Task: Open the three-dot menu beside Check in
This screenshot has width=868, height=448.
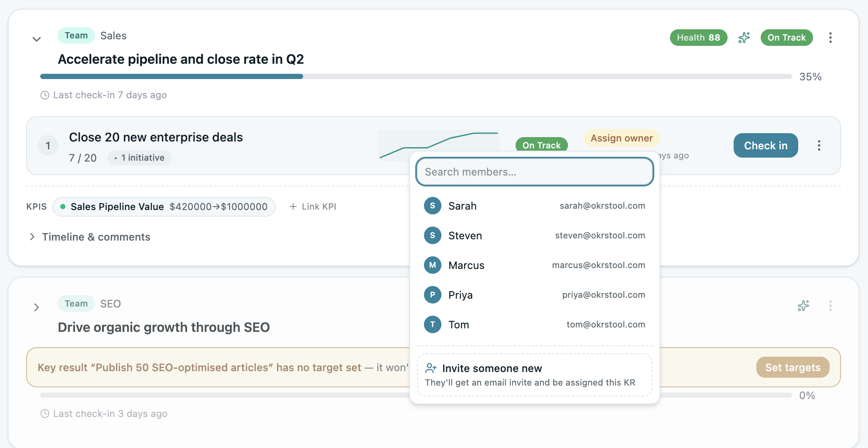Action: coord(819,145)
